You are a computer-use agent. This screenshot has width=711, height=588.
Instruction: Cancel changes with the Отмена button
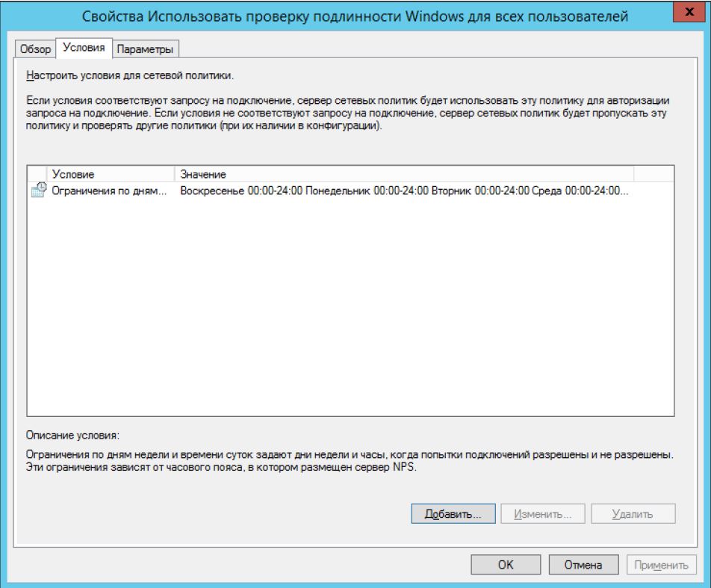pos(583,566)
